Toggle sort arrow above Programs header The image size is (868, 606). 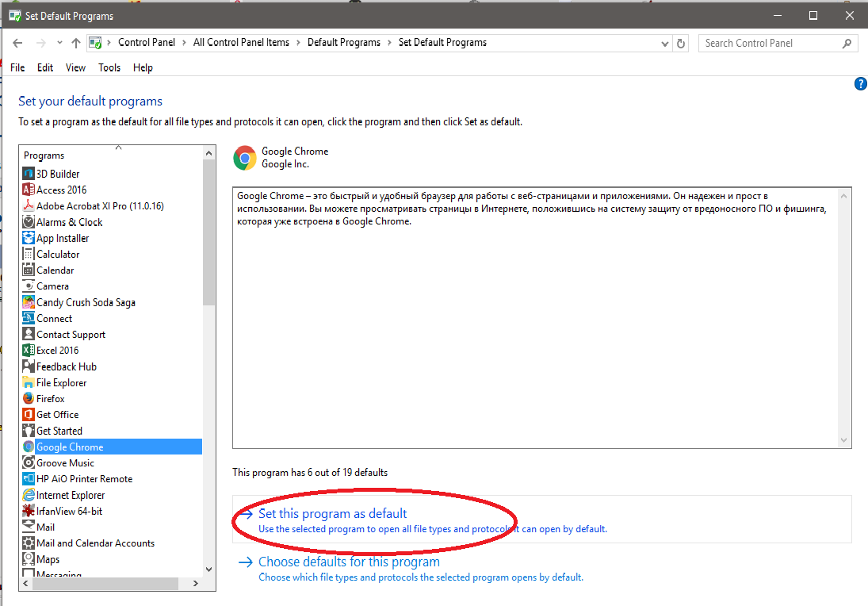pyautogui.click(x=118, y=148)
